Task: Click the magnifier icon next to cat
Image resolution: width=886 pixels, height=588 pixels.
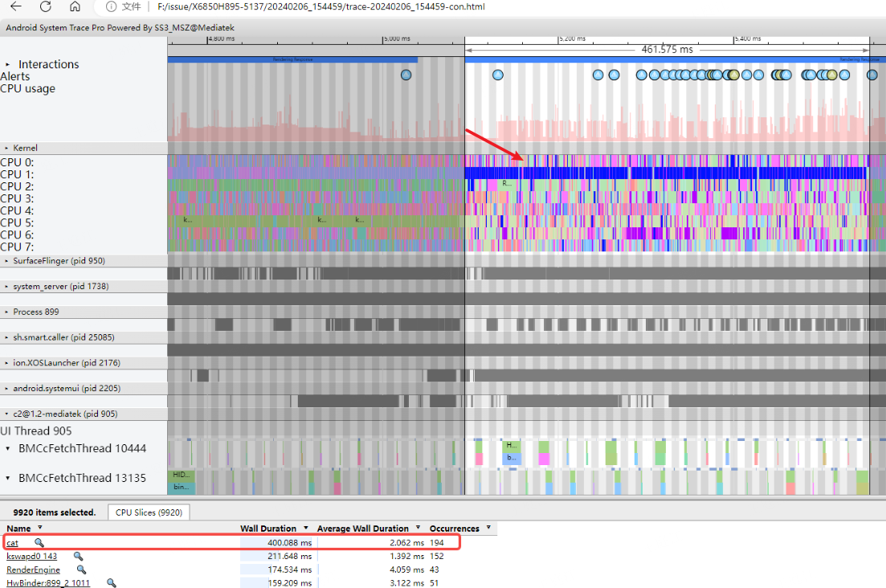Action: pyautogui.click(x=39, y=543)
